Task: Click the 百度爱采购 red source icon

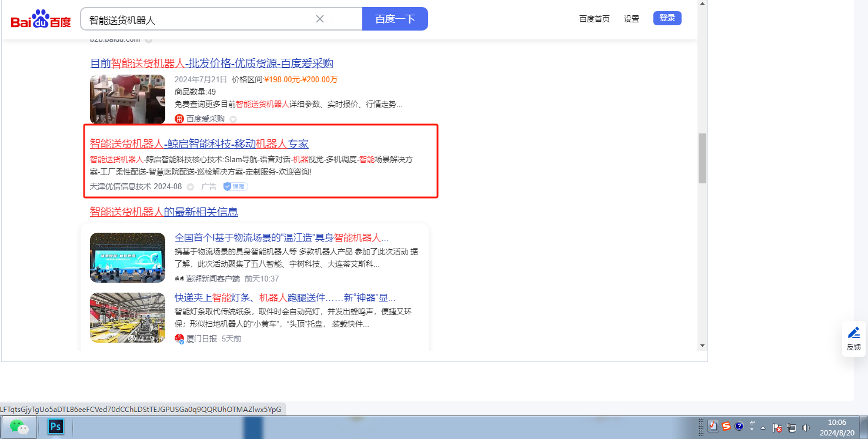Action: click(179, 119)
